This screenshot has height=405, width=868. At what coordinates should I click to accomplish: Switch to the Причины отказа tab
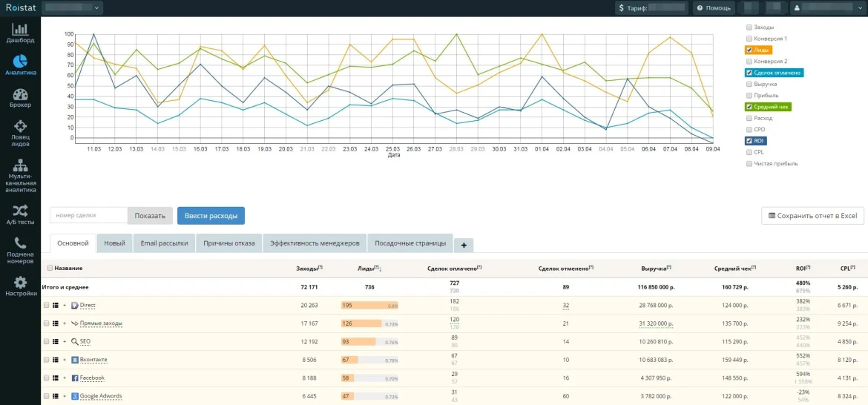pos(228,243)
